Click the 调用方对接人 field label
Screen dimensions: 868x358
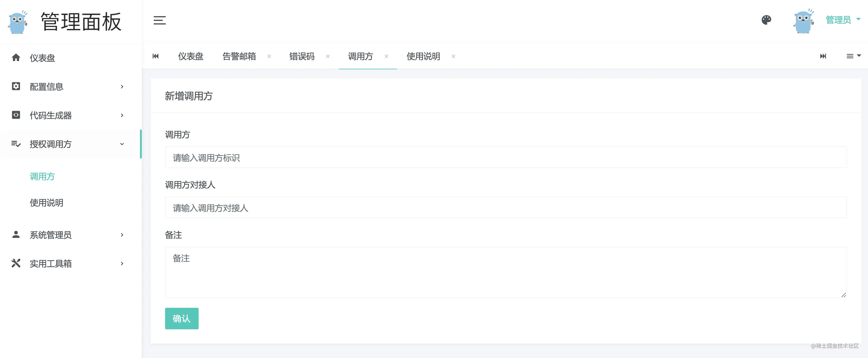pos(190,185)
